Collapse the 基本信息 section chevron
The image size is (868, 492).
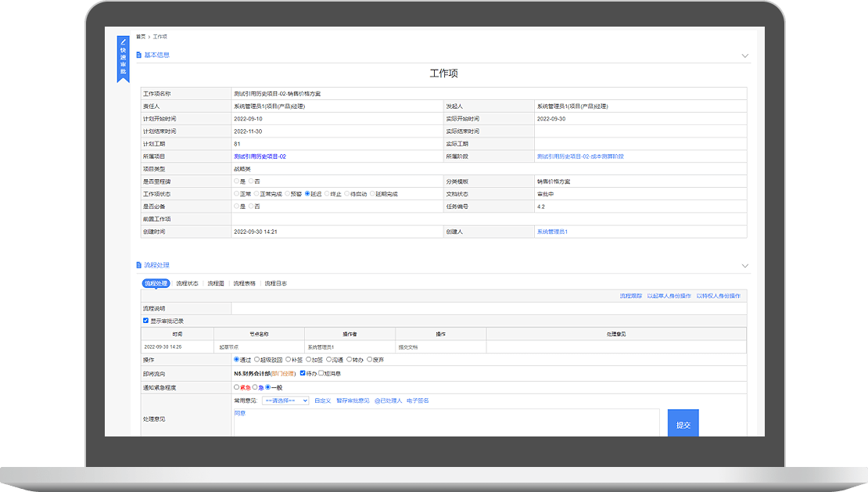coord(744,56)
